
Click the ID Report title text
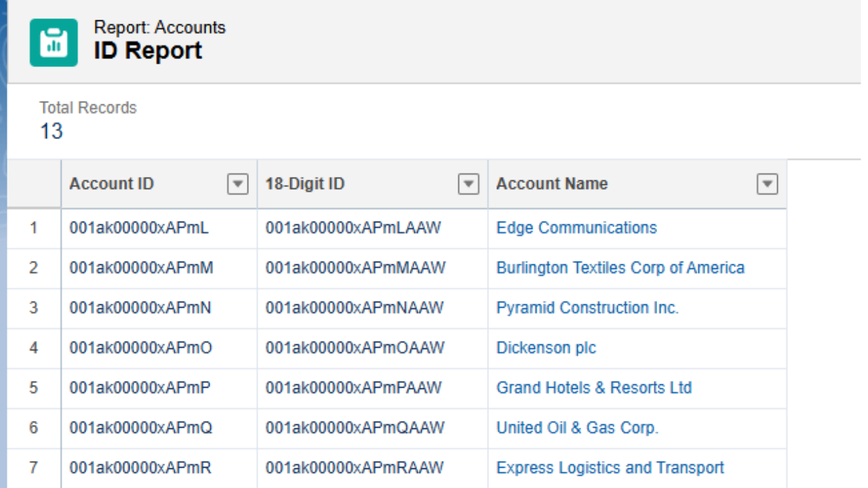(x=148, y=51)
